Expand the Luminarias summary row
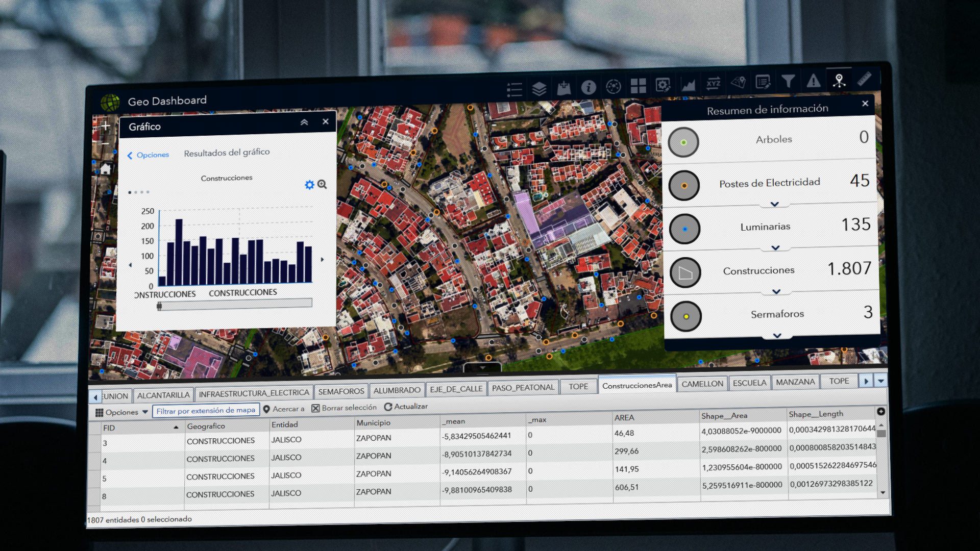The height and width of the screenshot is (551, 980). pyautogui.click(x=775, y=248)
